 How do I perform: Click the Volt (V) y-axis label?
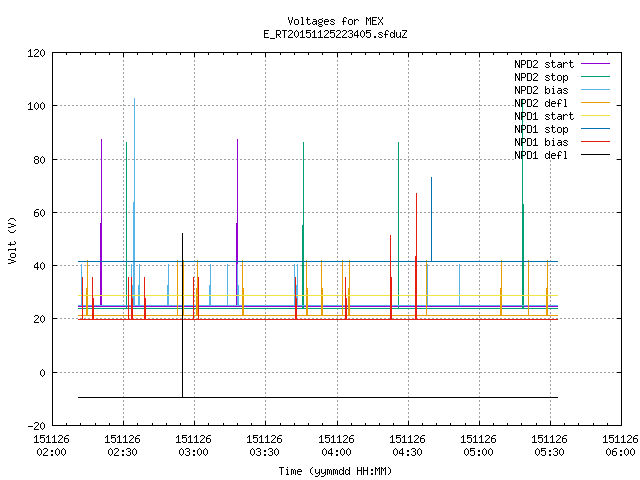click(x=13, y=240)
